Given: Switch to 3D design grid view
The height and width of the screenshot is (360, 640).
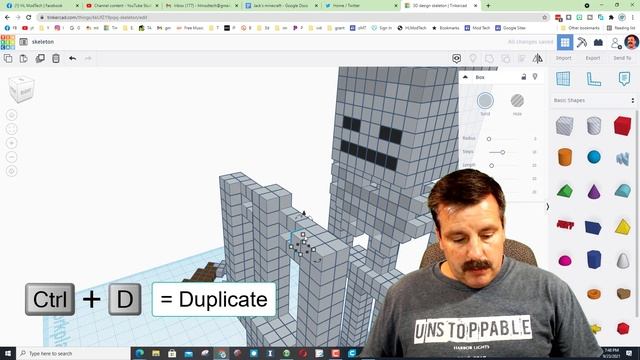Looking at the screenshot, I should [x=565, y=42].
